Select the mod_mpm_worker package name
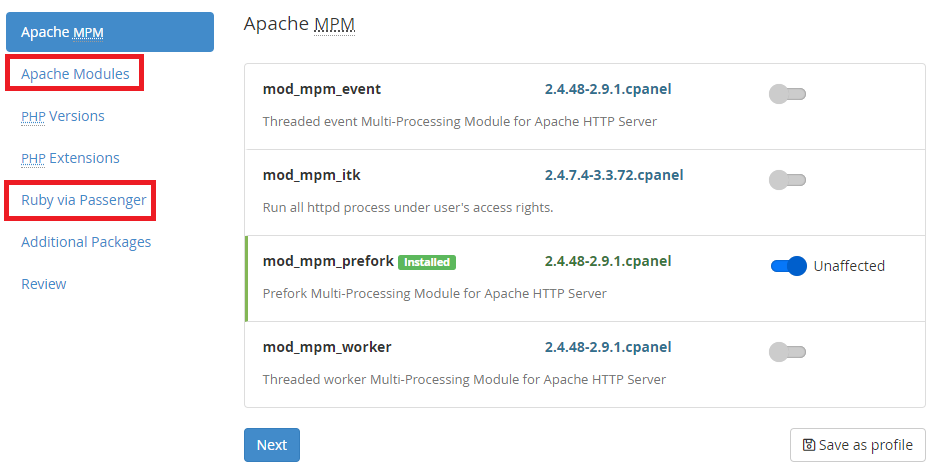937x473 pixels. coord(327,347)
